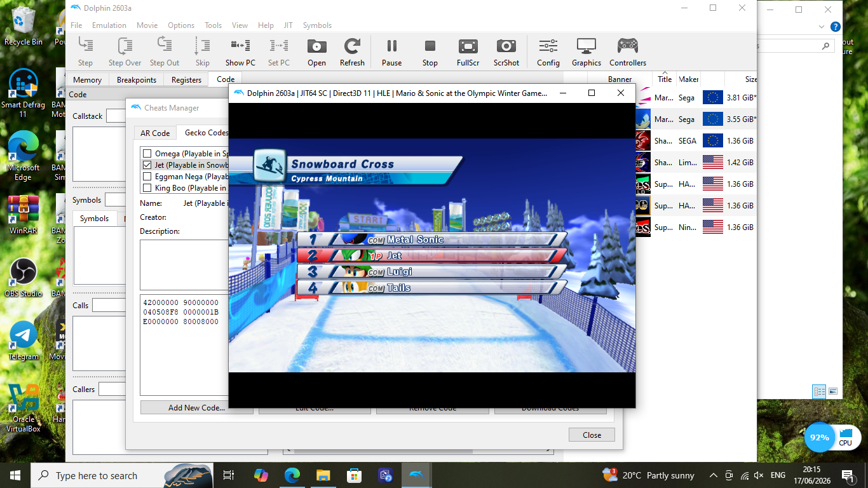Image resolution: width=868 pixels, height=488 pixels.
Task: Open the Microsoft Edge desktop icon
Action: pyautogui.click(x=24, y=156)
